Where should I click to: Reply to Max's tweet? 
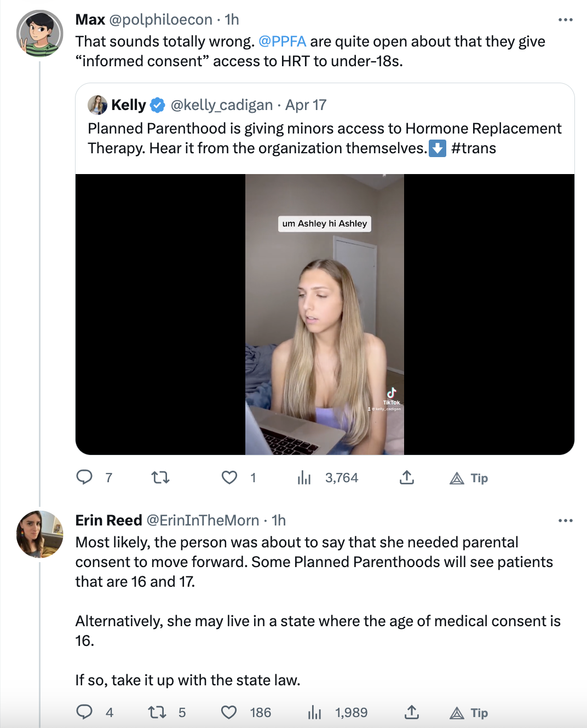(84, 477)
